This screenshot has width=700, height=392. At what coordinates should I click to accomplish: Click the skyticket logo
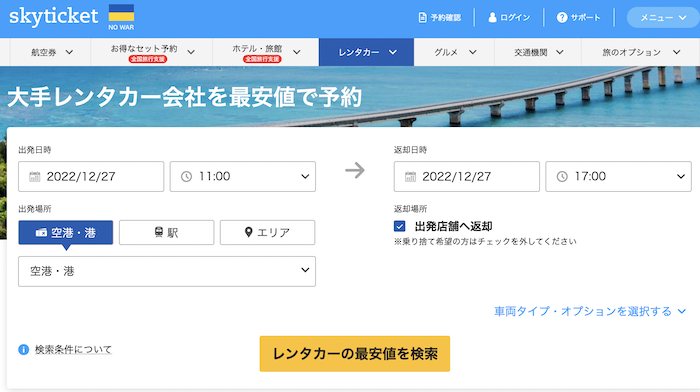tap(54, 17)
